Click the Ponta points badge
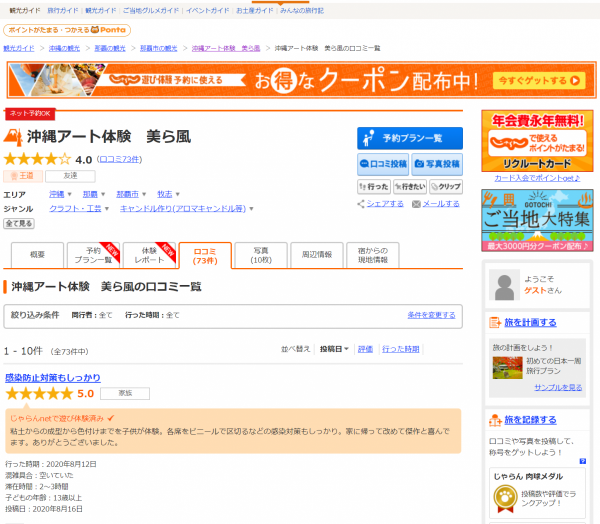Image resolution: width=600 pixels, height=524 pixels. pyautogui.click(x=67, y=30)
